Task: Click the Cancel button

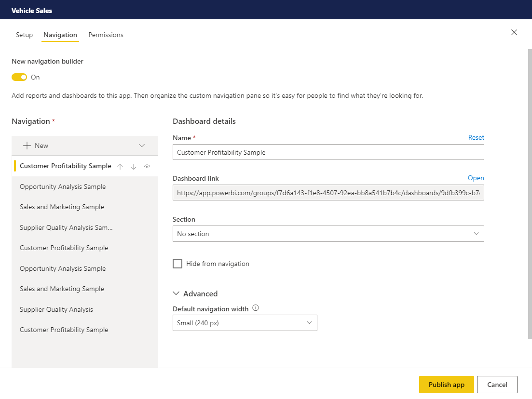Action: pyautogui.click(x=497, y=384)
